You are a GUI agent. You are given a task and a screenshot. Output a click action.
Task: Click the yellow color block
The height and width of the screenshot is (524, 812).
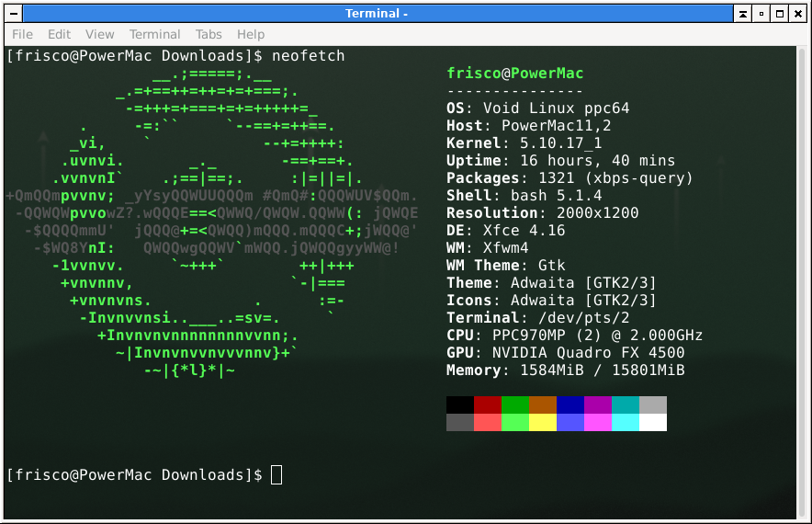point(543,422)
